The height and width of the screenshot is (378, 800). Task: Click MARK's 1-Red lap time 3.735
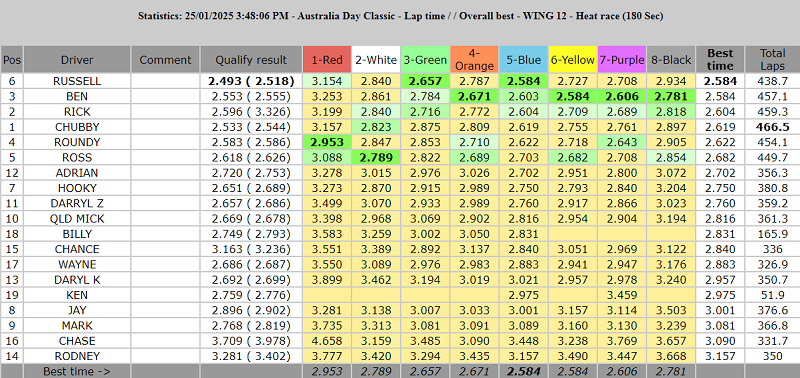(327, 325)
